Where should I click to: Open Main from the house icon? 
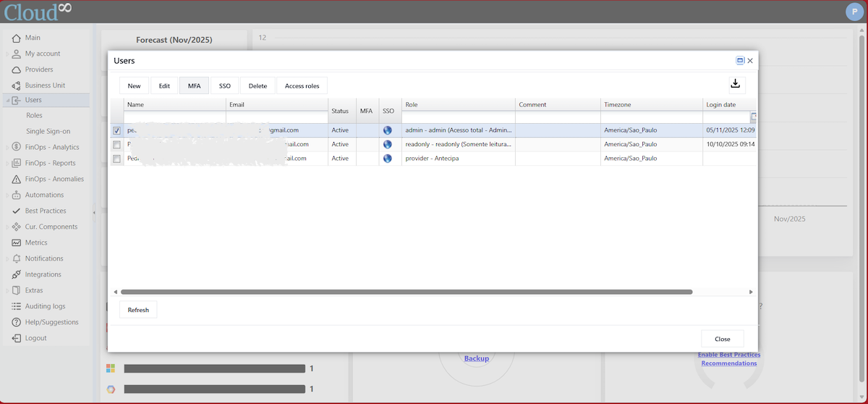(x=16, y=38)
